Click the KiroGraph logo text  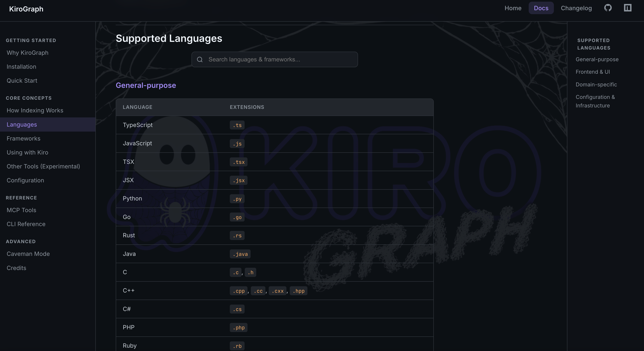26,9
